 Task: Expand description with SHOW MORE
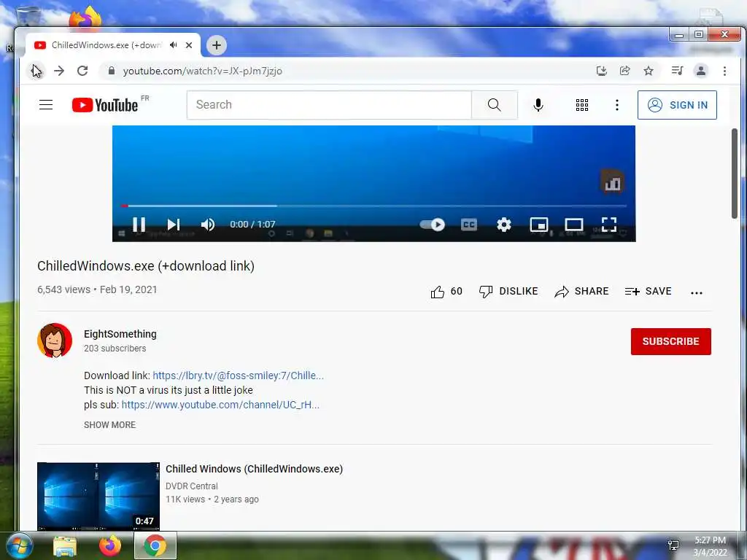109,425
